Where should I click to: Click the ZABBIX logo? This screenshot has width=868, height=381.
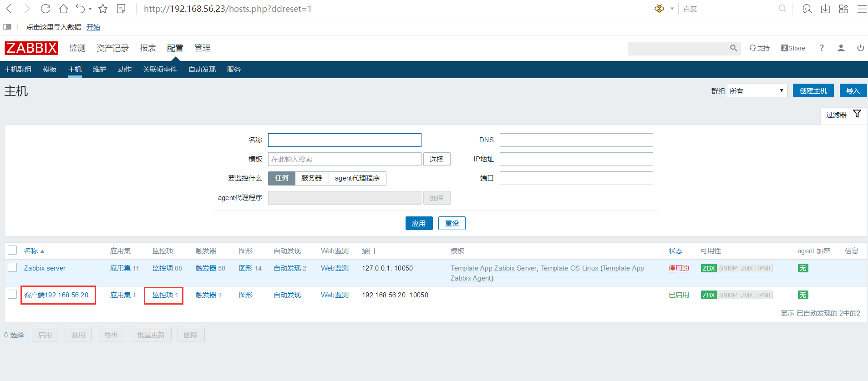click(31, 48)
